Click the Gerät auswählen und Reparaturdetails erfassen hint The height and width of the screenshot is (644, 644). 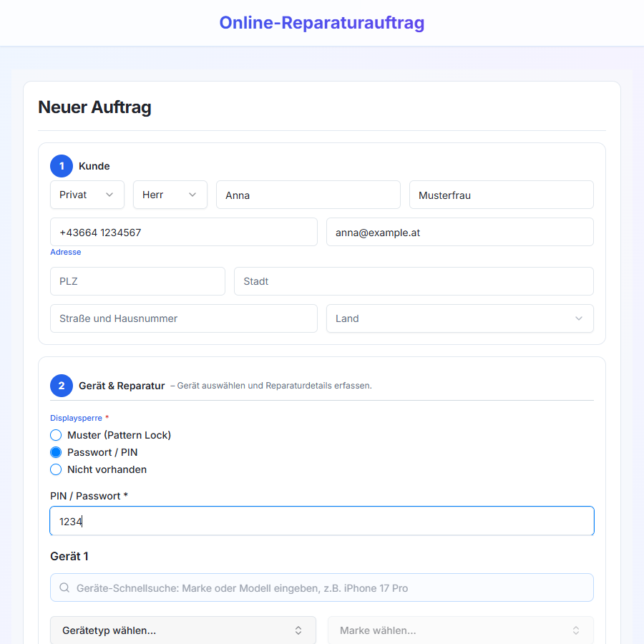[274, 386]
